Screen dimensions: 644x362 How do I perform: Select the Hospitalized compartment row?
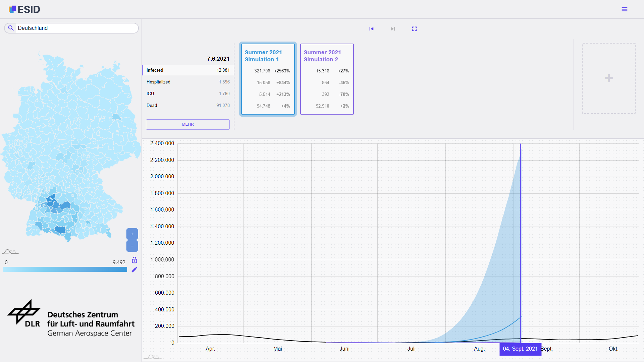188,82
